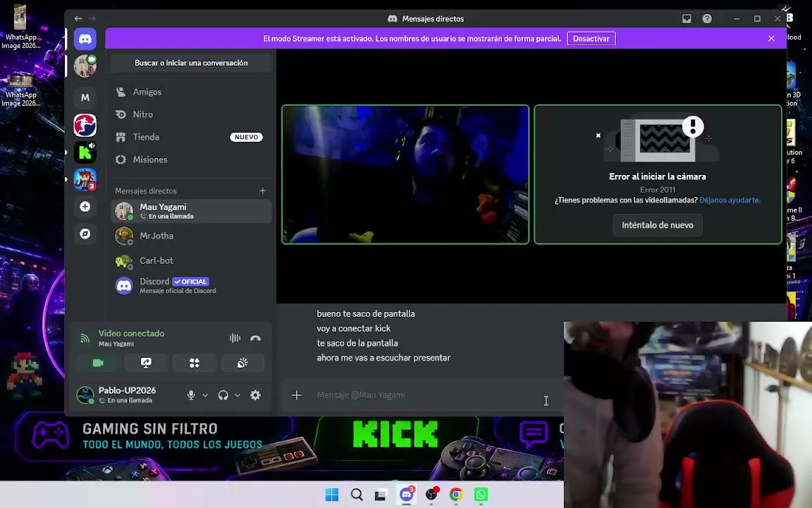Open the user avatar server above M
Screen dimensions: 812x508
point(85,66)
